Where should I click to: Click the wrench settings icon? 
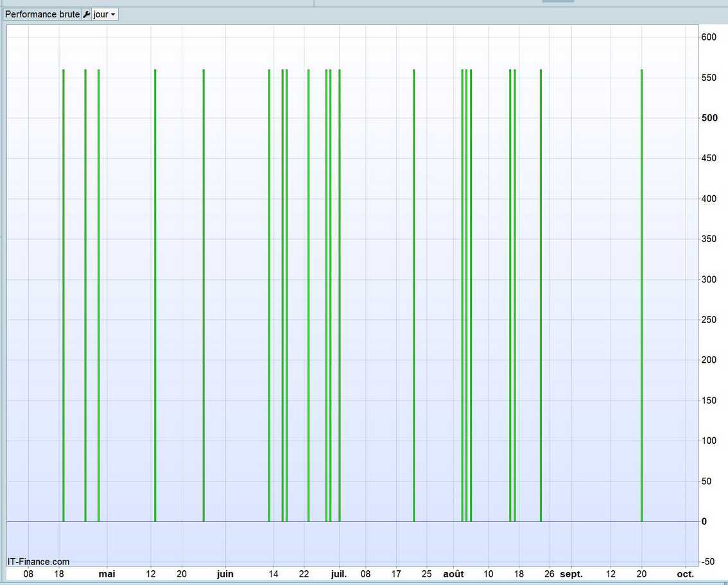(x=87, y=14)
